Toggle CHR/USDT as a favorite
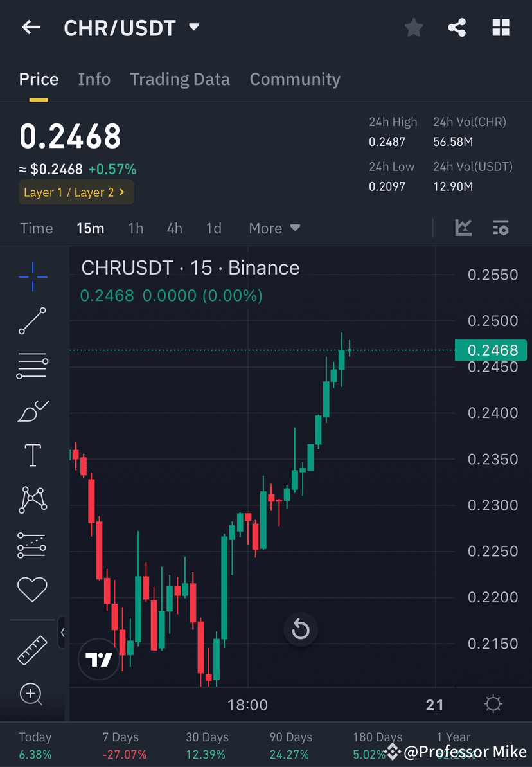 pos(413,27)
